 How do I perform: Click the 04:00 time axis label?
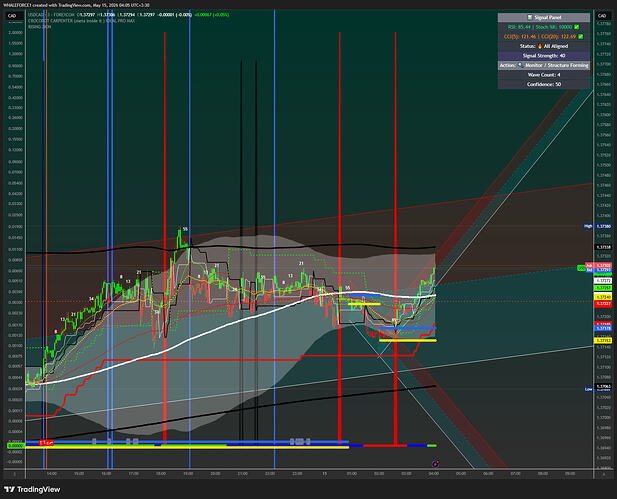434,473
